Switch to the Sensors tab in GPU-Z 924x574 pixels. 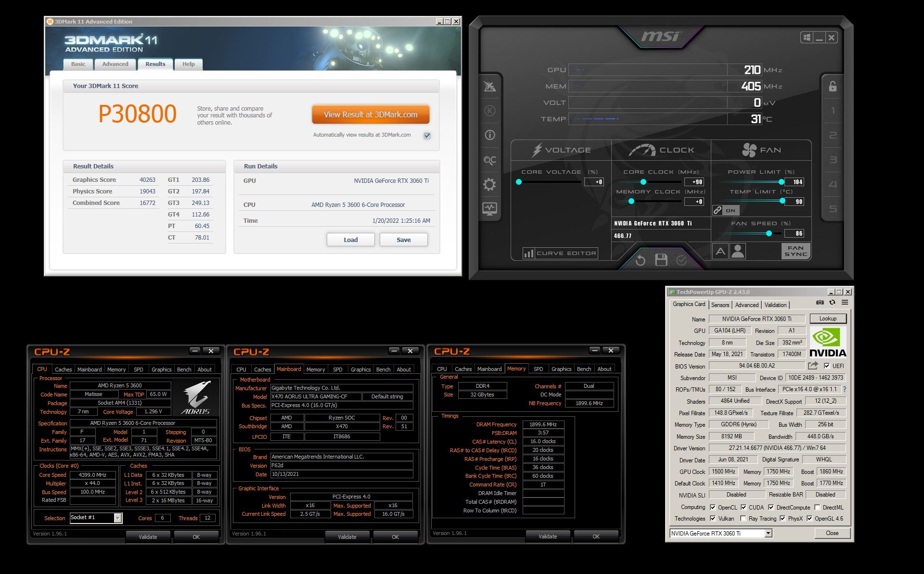[x=720, y=305]
